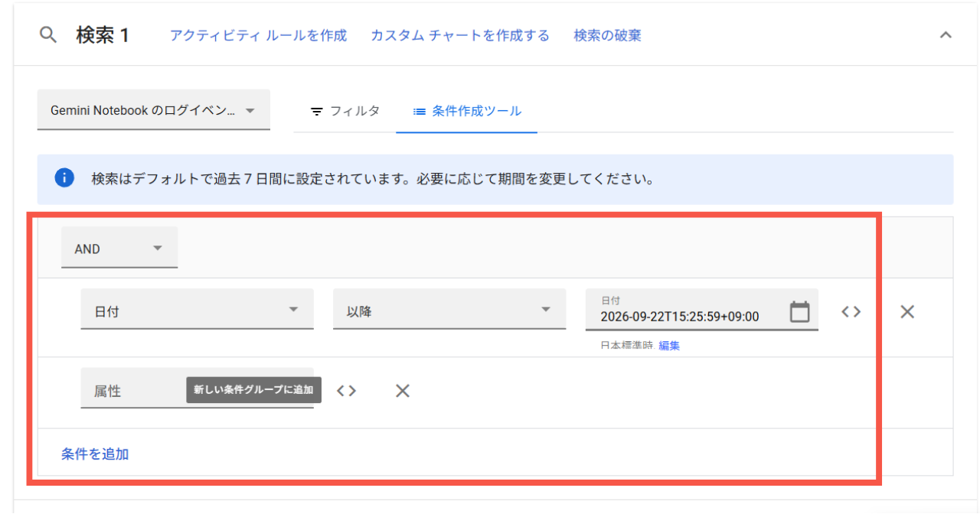Click the search magnifier icon beside 検索 1
The image size is (980, 514).
[48, 35]
